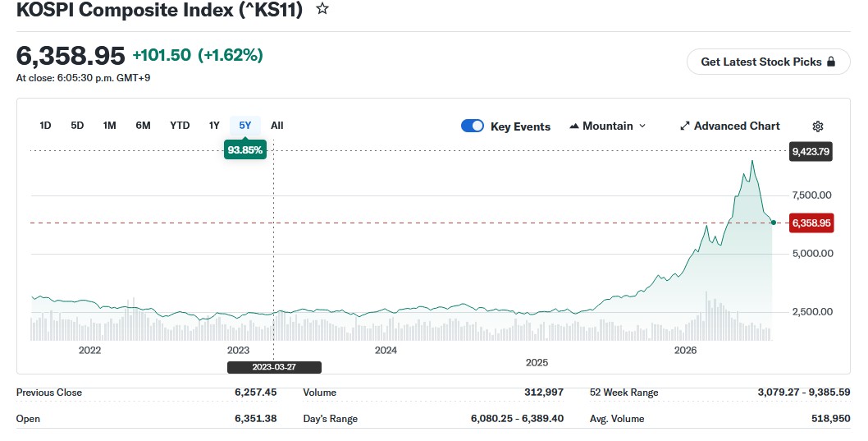Add KOSPI to watchlist with star icon
Image resolution: width=868 pixels, height=441 pixels.
point(322,9)
